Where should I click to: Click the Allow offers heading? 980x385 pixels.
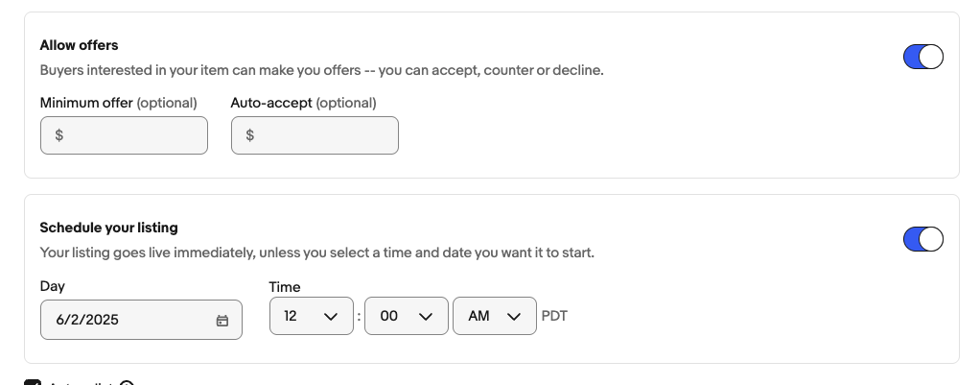pyautogui.click(x=79, y=45)
